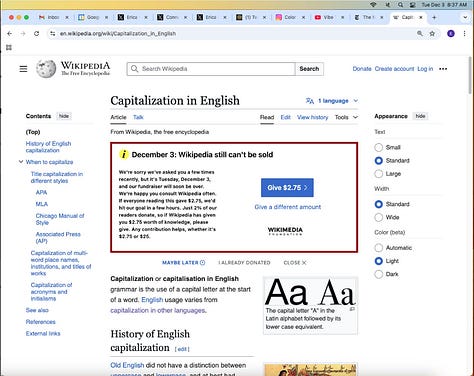Reload the Wikipedia page

(x=36, y=34)
